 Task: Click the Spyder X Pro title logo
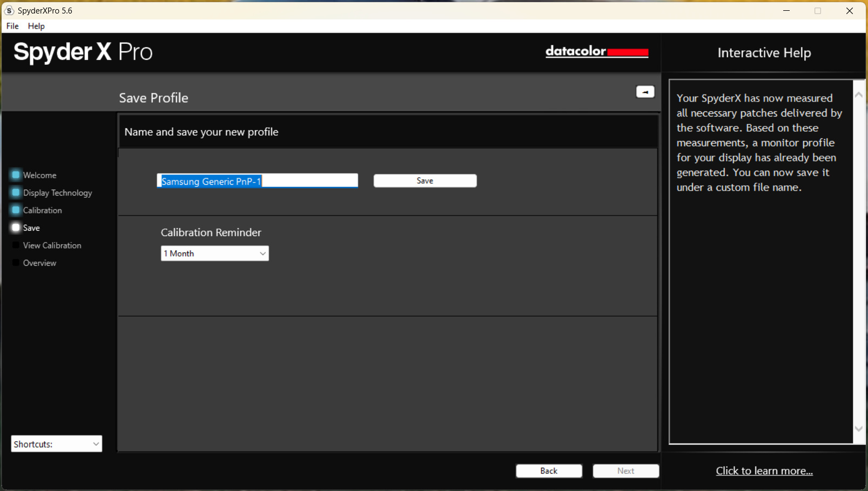[x=83, y=52]
